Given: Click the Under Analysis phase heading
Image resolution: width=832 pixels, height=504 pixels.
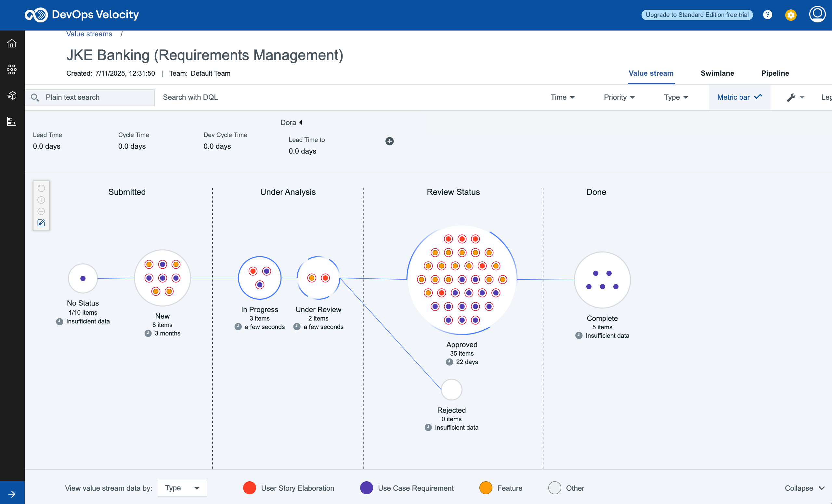Looking at the screenshot, I should tap(288, 192).
